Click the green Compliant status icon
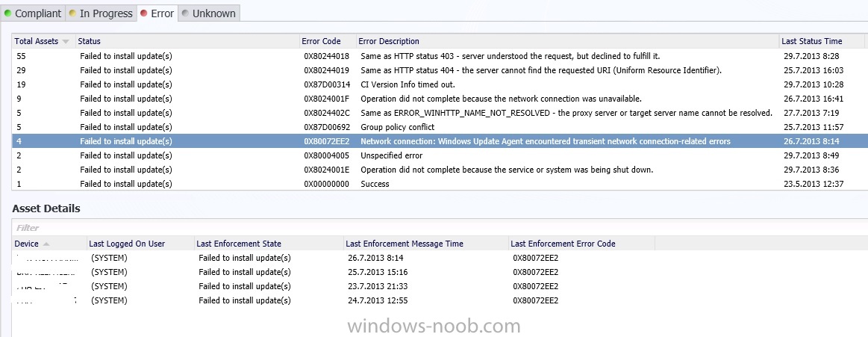 tap(7, 13)
